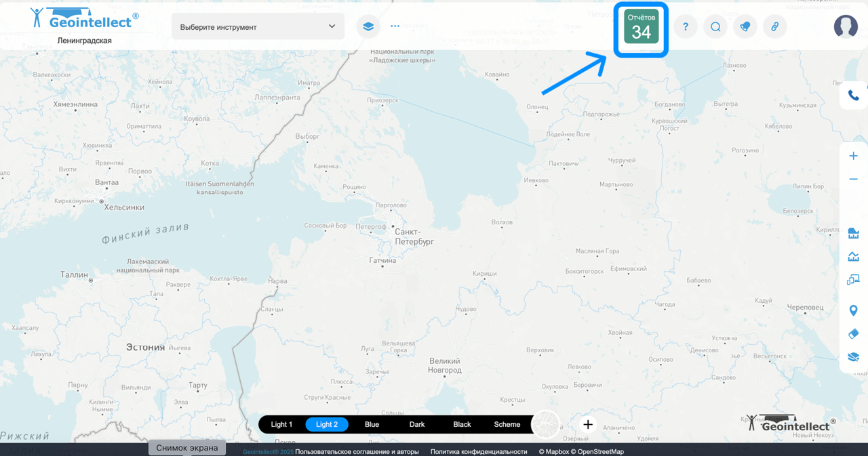
Task: Select the eraser tool in right sidebar
Action: pos(853,334)
